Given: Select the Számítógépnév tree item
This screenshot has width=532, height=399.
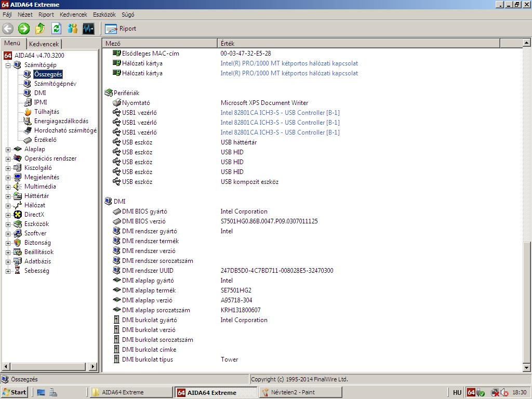Looking at the screenshot, I should [x=55, y=84].
